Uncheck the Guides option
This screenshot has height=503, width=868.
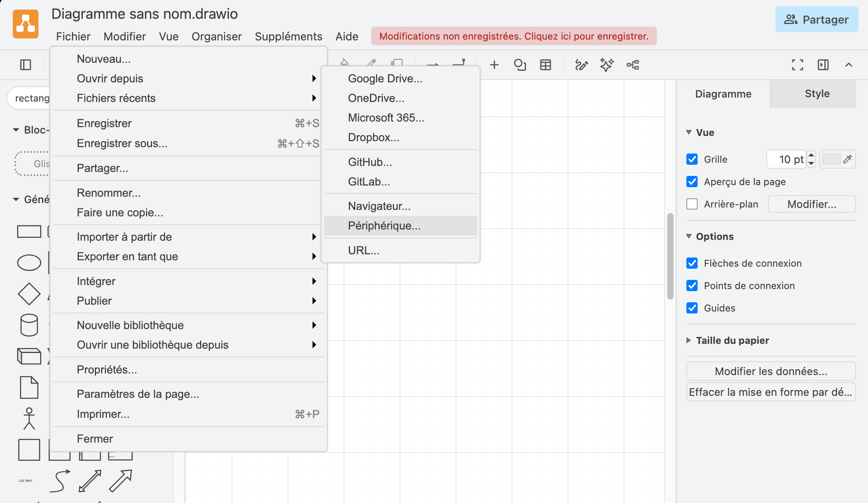click(x=692, y=308)
